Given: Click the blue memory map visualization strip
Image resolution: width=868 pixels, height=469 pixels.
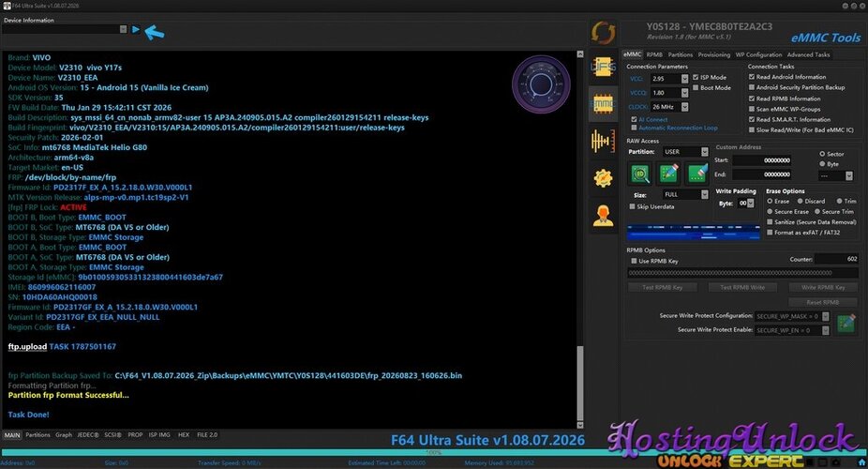Looking at the screenshot, I should (694, 233).
